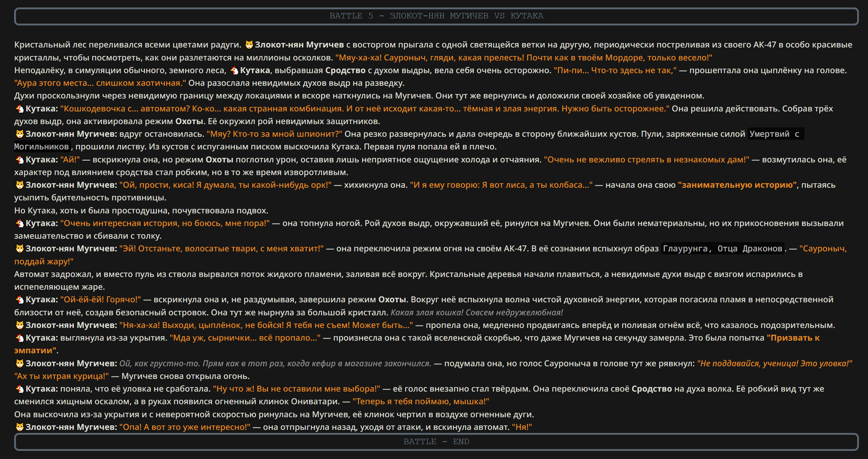Click the cat emoji before "Злокот-нян Мугичев с восторгом"
868x459 pixels.
[249, 45]
